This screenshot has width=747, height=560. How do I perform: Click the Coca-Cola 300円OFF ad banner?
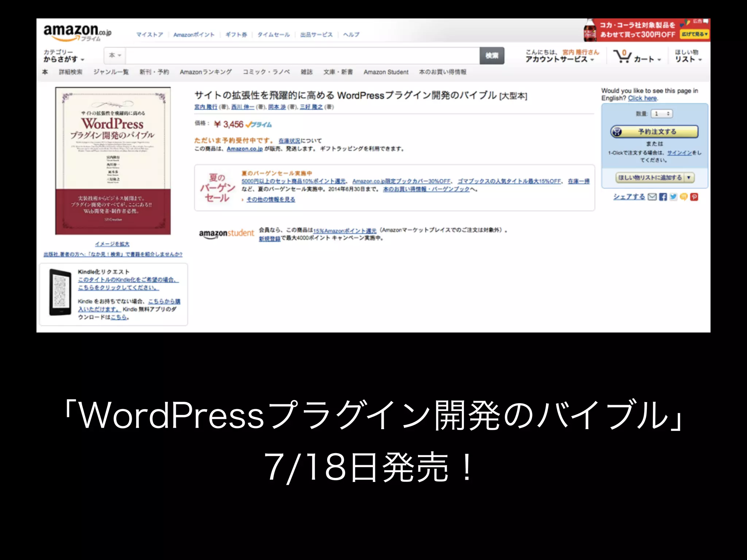click(646, 30)
